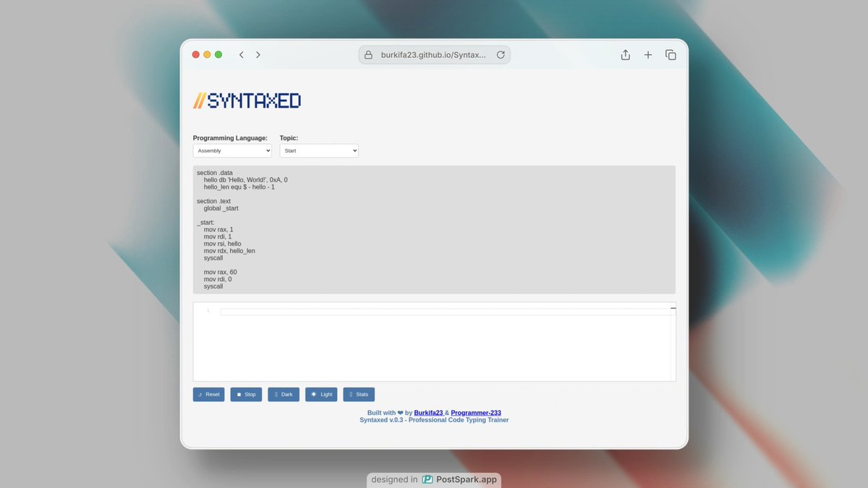This screenshot has height=488, width=868.
Task: Click the 'mov rdi, 0' code line
Action: (x=218, y=279)
